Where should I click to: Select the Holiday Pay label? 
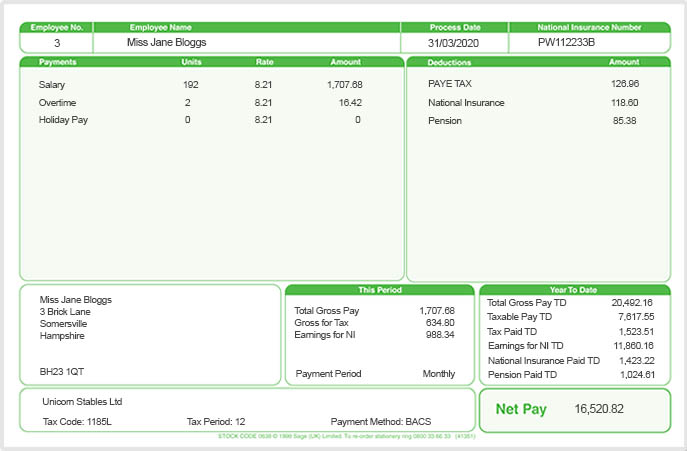[63, 120]
